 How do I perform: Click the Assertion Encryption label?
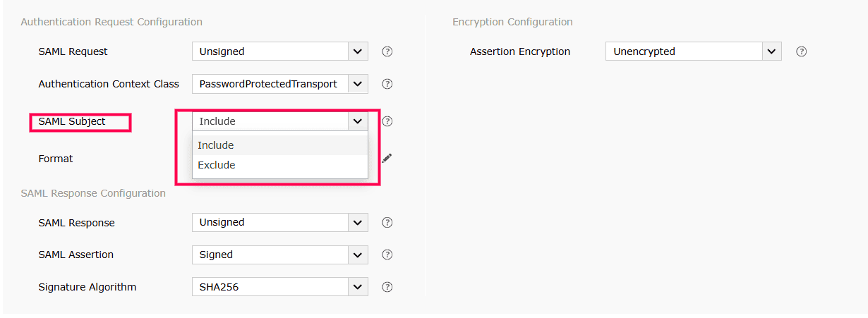[x=520, y=51]
